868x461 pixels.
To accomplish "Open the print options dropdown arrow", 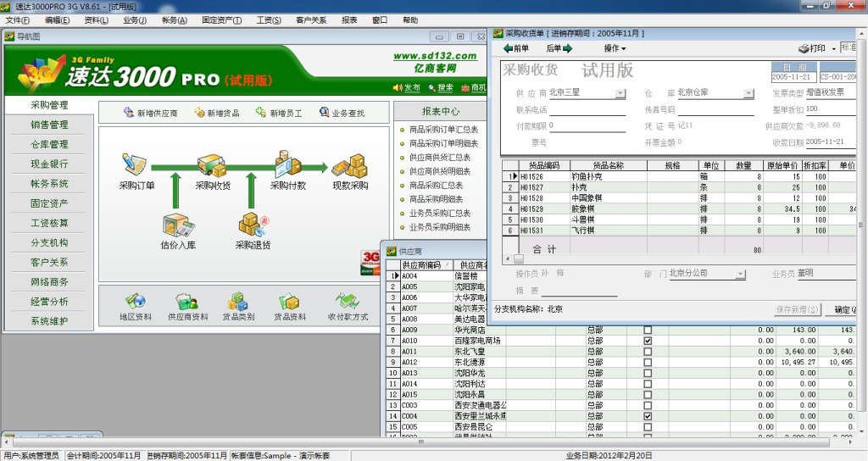I will coord(834,48).
